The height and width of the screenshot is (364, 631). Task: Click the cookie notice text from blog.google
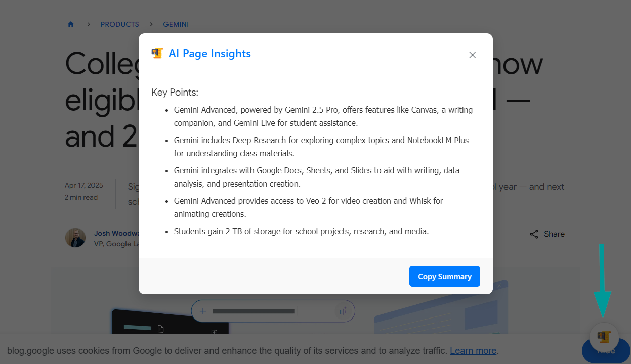(x=253, y=351)
